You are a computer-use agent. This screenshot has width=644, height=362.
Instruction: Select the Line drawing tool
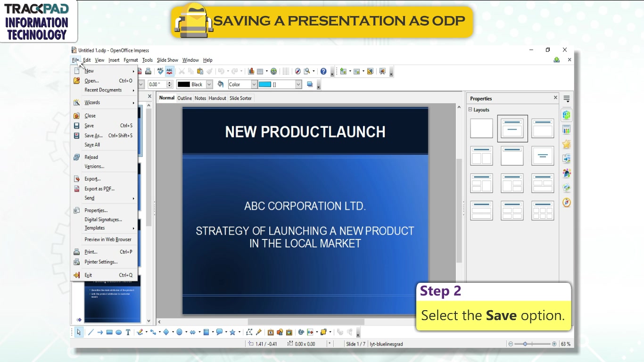click(91, 332)
